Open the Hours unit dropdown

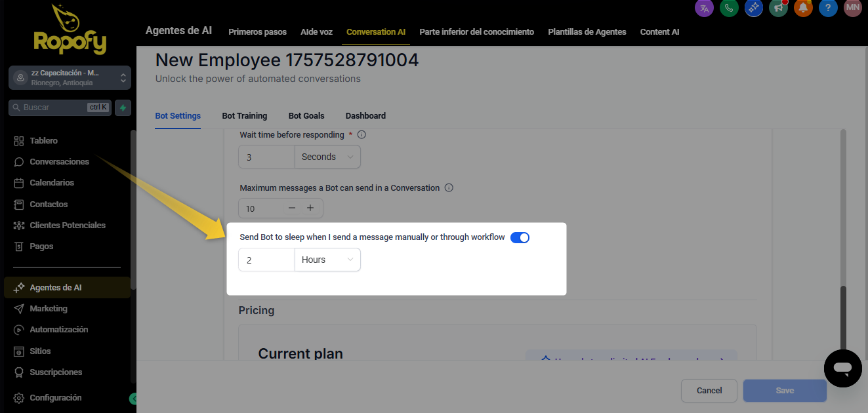pos(327,260)
